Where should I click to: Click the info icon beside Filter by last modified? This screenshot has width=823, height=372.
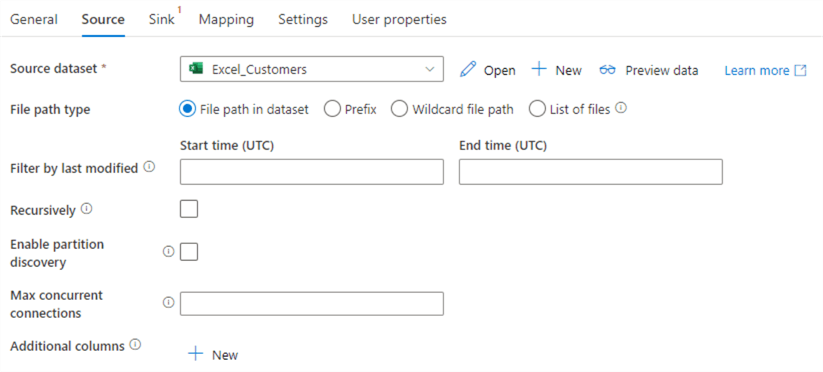click(149, 167)
